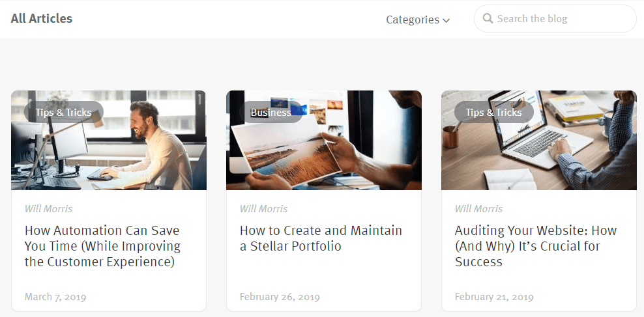Image resolution: width=644 pixels, height=317 pixels.
Task: Select Tips & Tricks tag on automation article
Action: tap(64, 113)
